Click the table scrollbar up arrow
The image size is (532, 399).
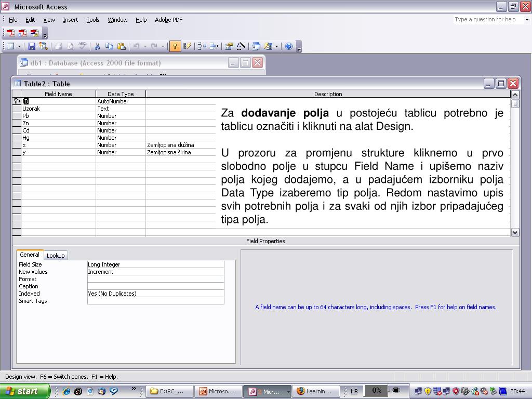click(x=515, y=95)
